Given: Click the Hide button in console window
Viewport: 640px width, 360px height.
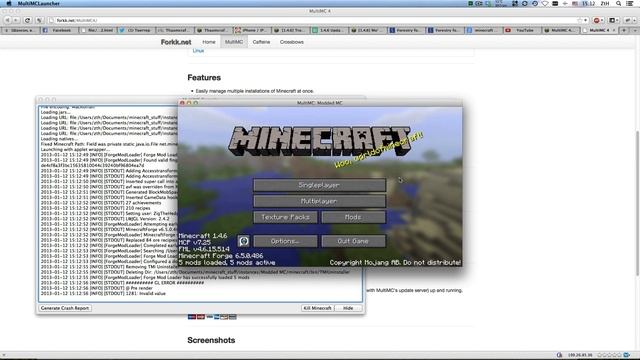Looking at the screenshot, I should 348,308.
